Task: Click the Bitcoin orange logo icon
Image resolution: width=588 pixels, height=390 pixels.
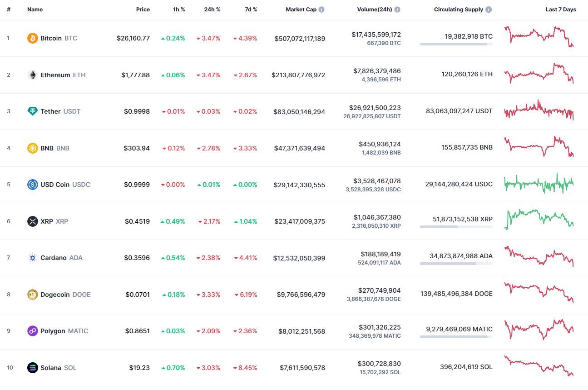Action: (32, 38)
